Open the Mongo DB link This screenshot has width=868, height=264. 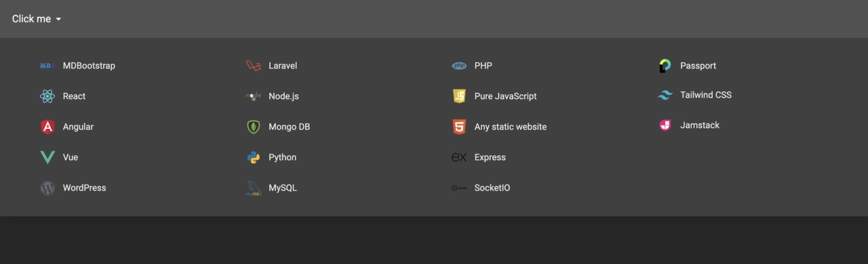[289, 127]
